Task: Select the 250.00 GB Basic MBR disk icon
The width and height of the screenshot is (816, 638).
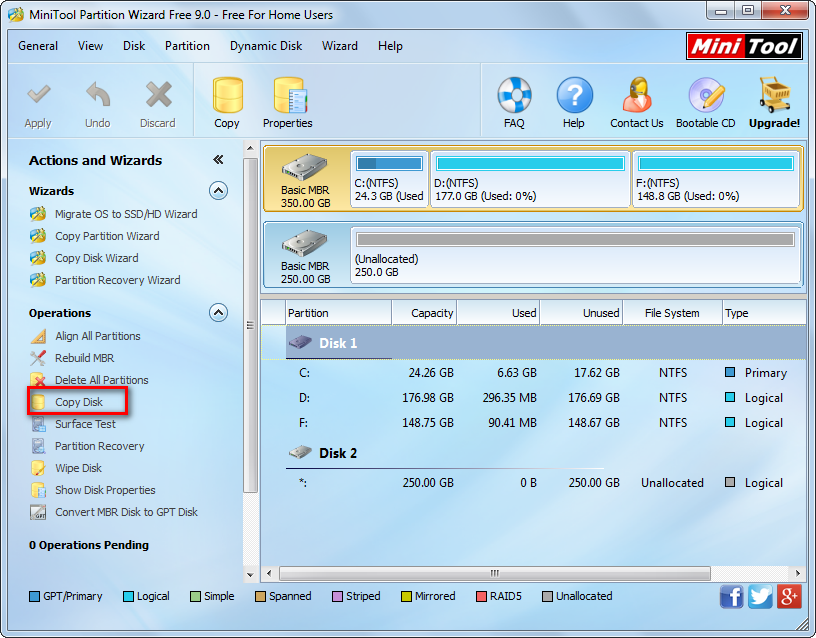Action: pos(304,243)
